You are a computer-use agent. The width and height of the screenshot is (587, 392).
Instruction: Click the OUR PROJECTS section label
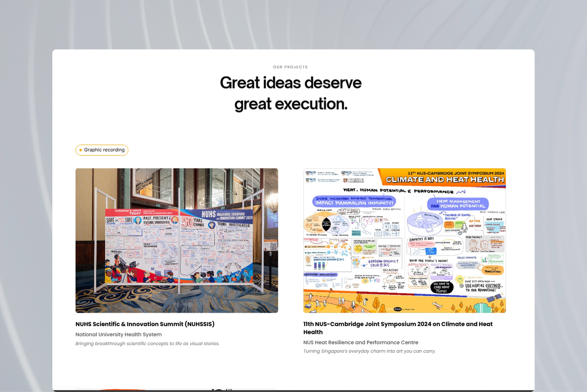290,67
